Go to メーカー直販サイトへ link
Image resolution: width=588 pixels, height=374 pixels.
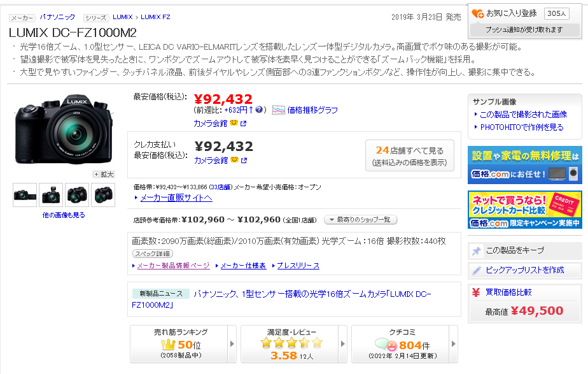click(176, 198)
